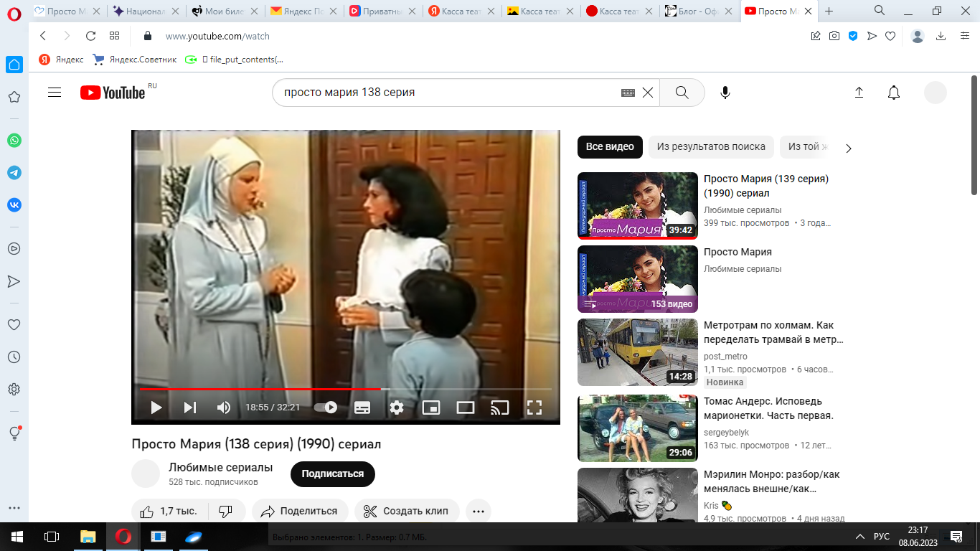Start voice search with microphone icon

(x=725, y=93)
